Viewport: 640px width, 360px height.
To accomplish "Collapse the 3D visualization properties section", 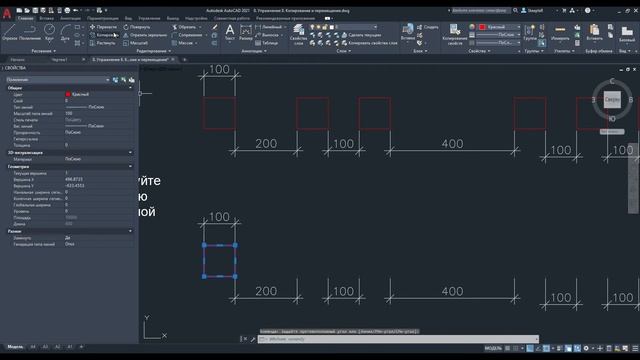I will pyautogui.click(x=130, y=153).
